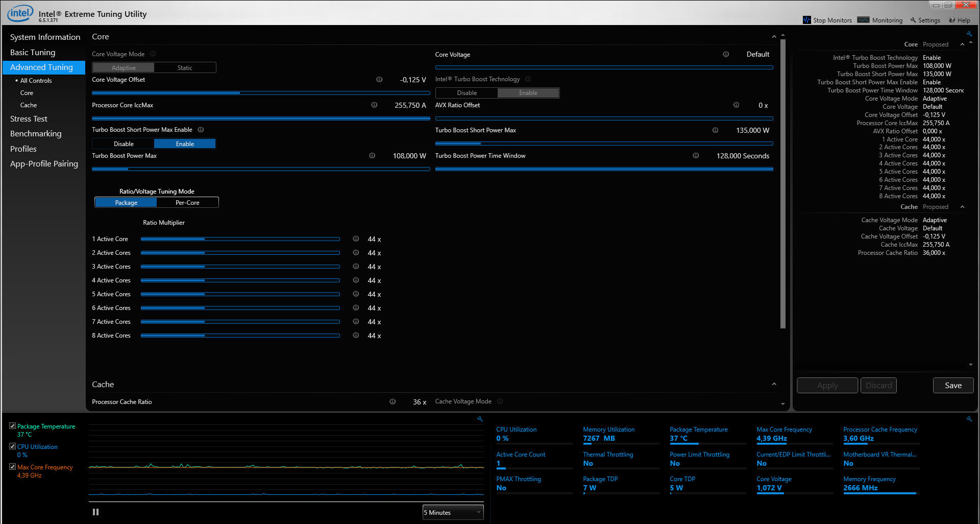This screenshot has width=980, height=524.
Task: Click the Help question mark icon
Action: pos(952,20)
